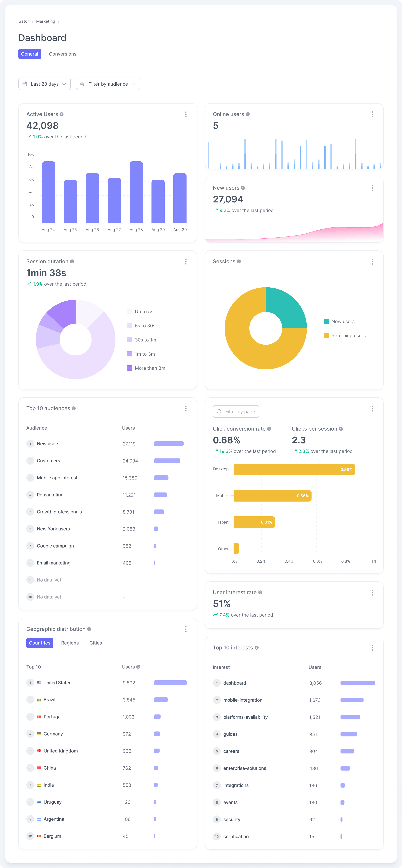Viewport: 402px width, 868px height.
Task: Select Growth professionals audience row
Action: tap(108, 512)
